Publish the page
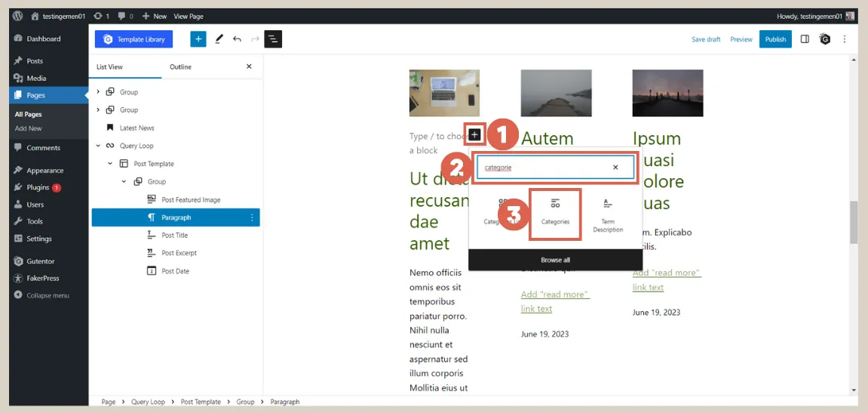 point(775,39)
